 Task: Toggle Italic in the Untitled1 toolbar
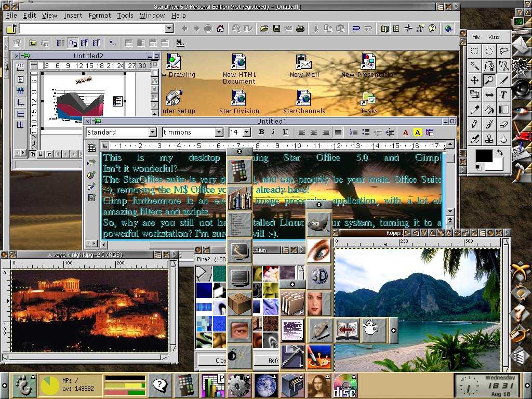[x=273, y=132]
